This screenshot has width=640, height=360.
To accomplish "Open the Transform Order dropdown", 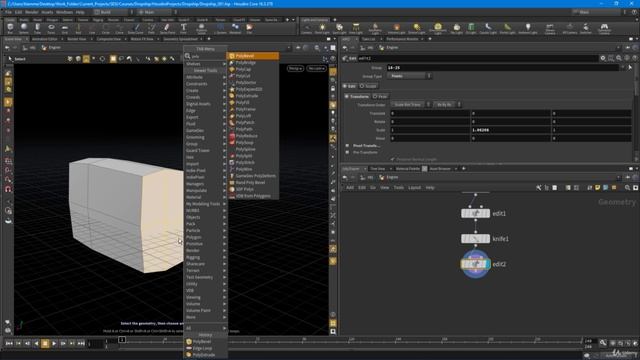I will [411, 105].
